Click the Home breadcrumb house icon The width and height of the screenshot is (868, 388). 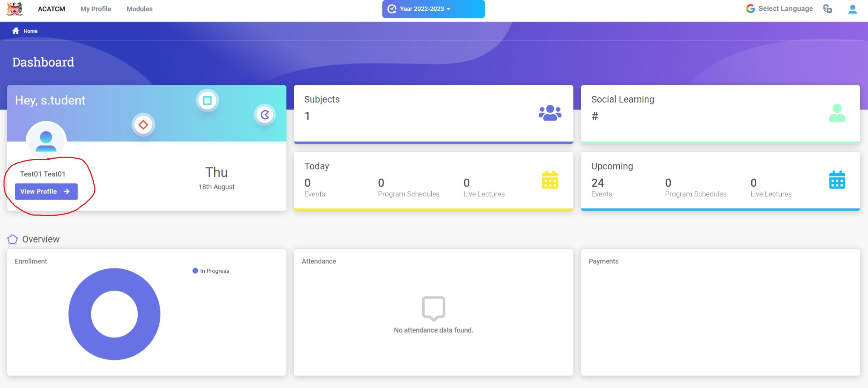click(16, 31)
